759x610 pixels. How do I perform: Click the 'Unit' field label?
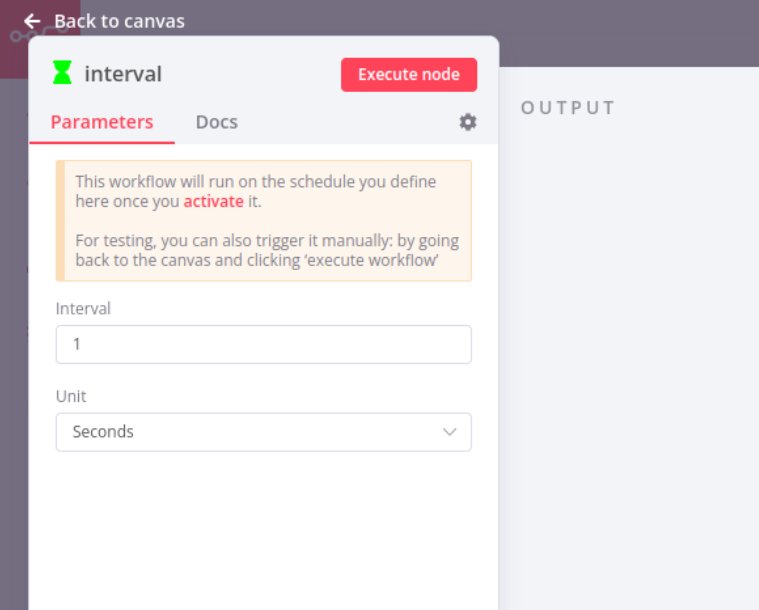[x=71, y=396]
